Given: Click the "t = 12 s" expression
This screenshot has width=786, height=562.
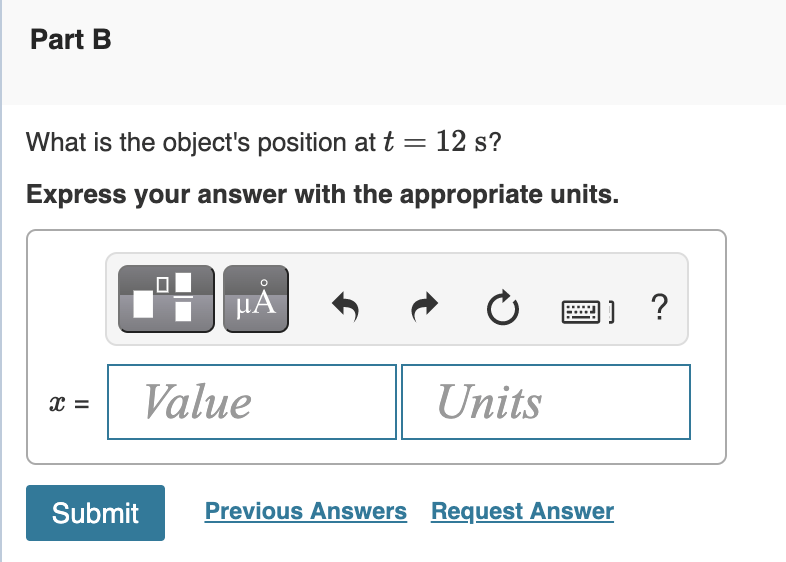Looking at the screenshot, I should (441, 143).
